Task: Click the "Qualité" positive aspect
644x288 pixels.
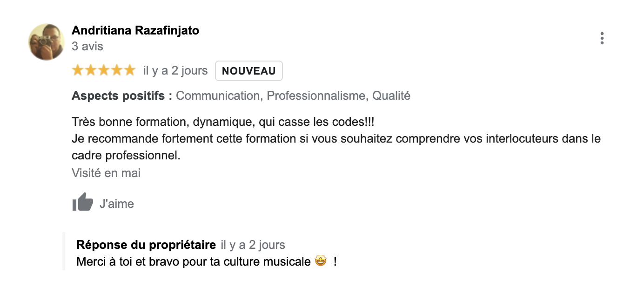Action: pyautogui.click(x=391, y=96)
